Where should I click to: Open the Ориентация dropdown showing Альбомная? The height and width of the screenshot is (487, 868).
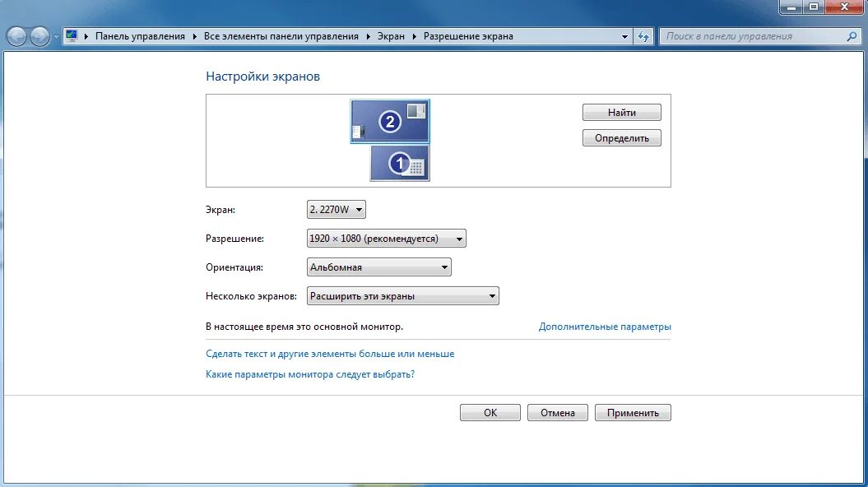coord(378,267)
